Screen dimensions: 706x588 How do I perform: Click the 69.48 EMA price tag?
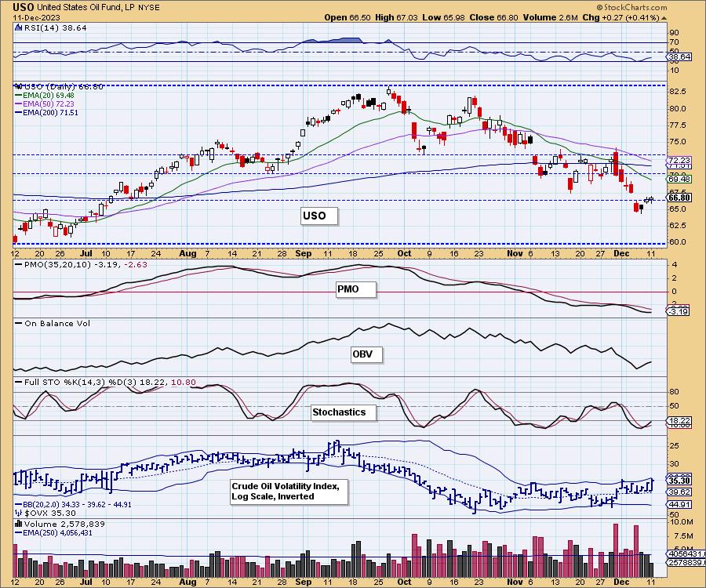pyautogui.click(x=679, y=179)
